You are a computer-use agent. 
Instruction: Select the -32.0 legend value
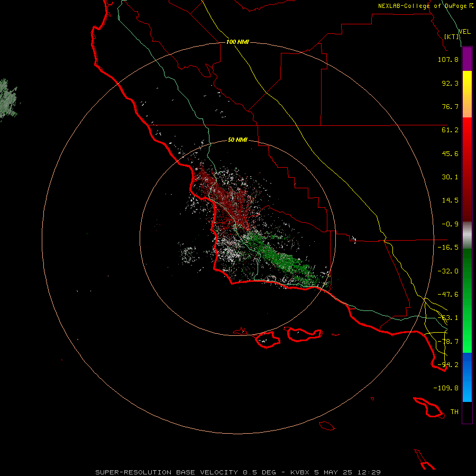point(448,271)
